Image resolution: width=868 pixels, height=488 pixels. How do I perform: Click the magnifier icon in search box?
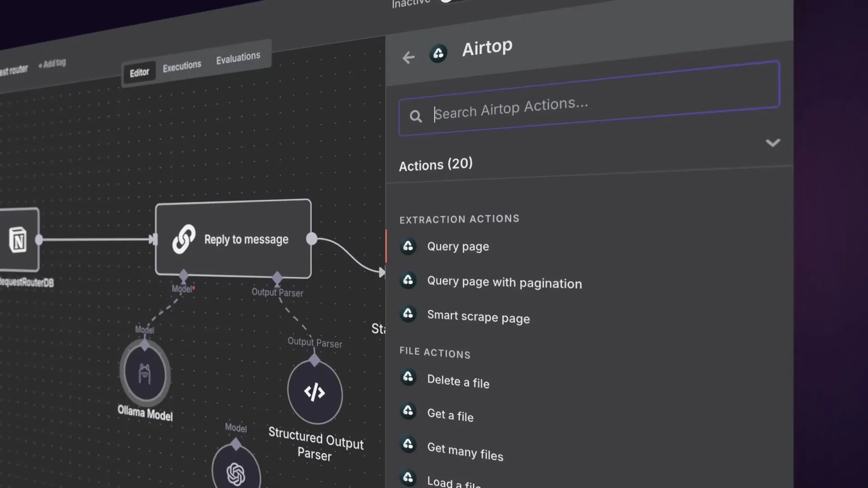point(415,117)
